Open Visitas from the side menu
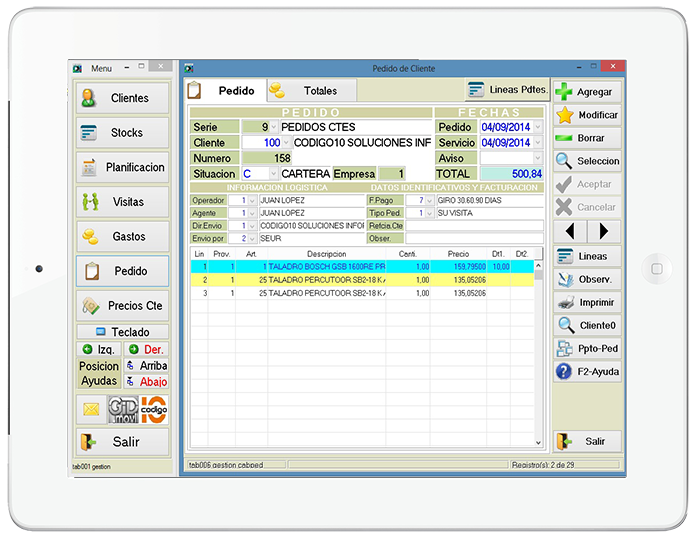 tap(122, 202)
